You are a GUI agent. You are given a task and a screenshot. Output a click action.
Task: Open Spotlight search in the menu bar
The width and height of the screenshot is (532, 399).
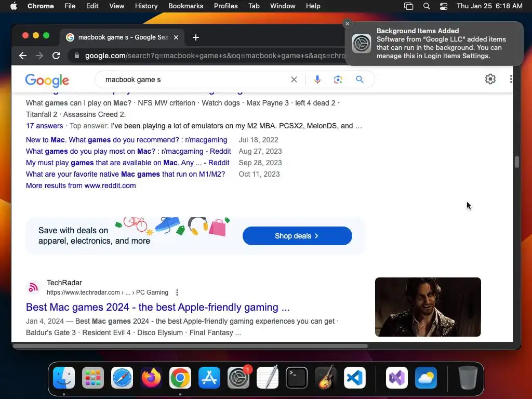click(x=427, y=6)
